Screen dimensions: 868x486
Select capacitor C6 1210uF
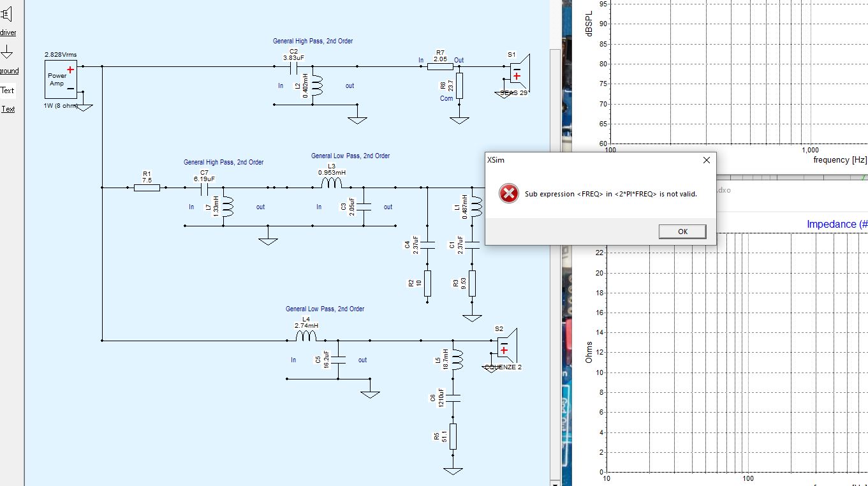453,397
